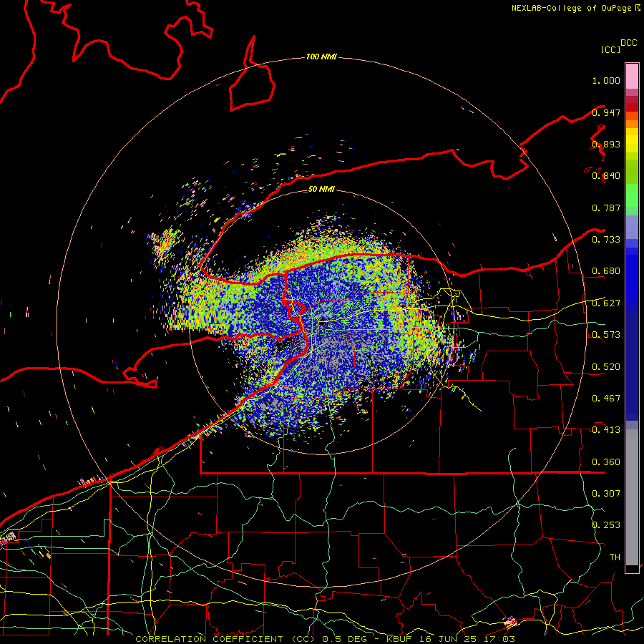The height and width of the screenshot is (644, 644).
Task: Pick the pink segment of the color bar
Action: 632,76
